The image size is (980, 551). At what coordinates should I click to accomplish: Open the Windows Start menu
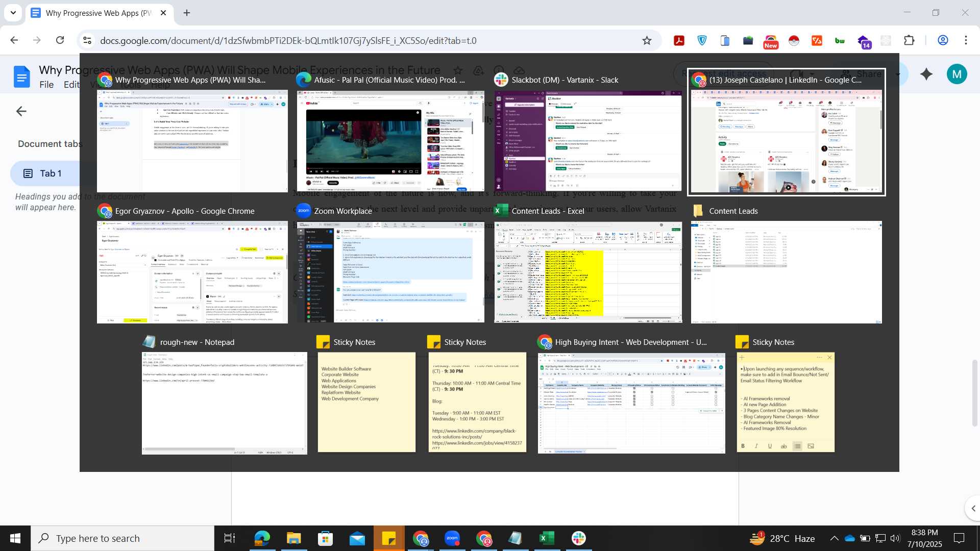click(15, 538)
